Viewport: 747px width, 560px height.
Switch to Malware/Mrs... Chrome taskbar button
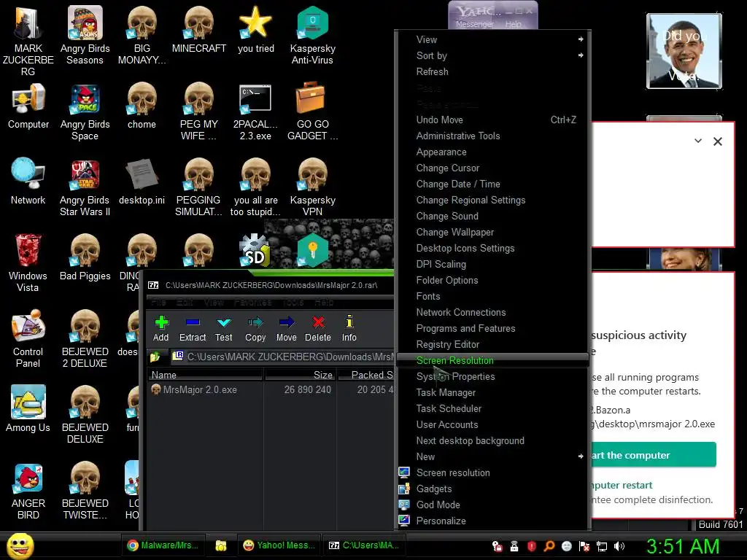tap(163, 545)
